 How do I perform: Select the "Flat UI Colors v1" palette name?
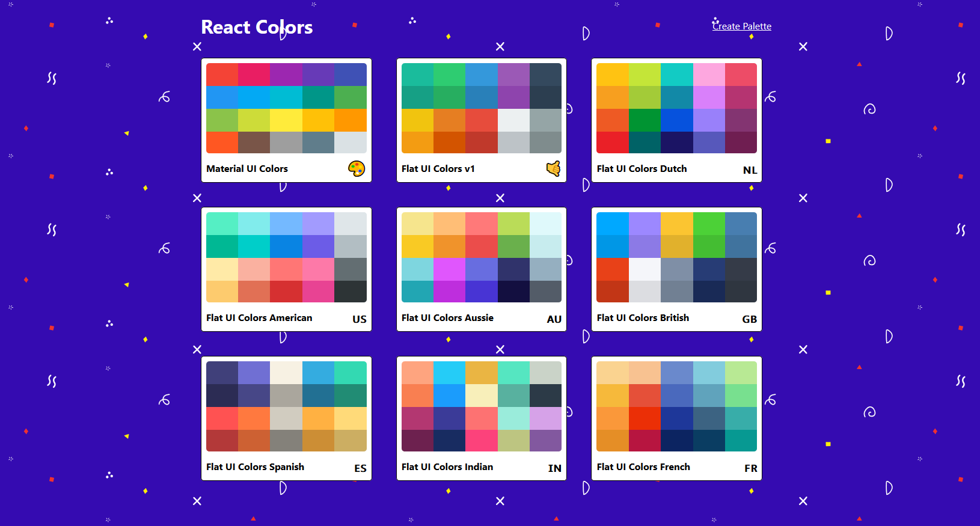click(x=438, y=169)
